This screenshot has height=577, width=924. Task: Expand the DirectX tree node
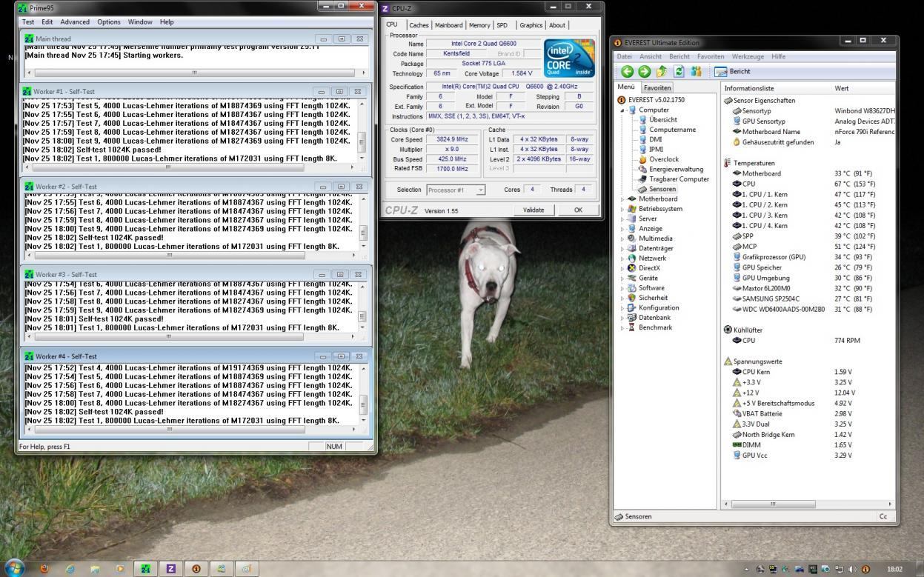click(623, 268)
